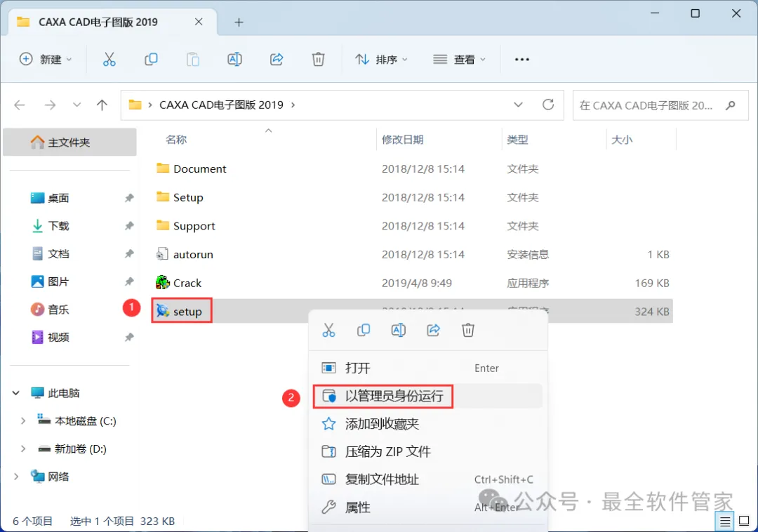Image resolution: width=758 pixels, height=532 pixels.
Task: Open 音乐 in the sidebar
Action: (58, 310)
